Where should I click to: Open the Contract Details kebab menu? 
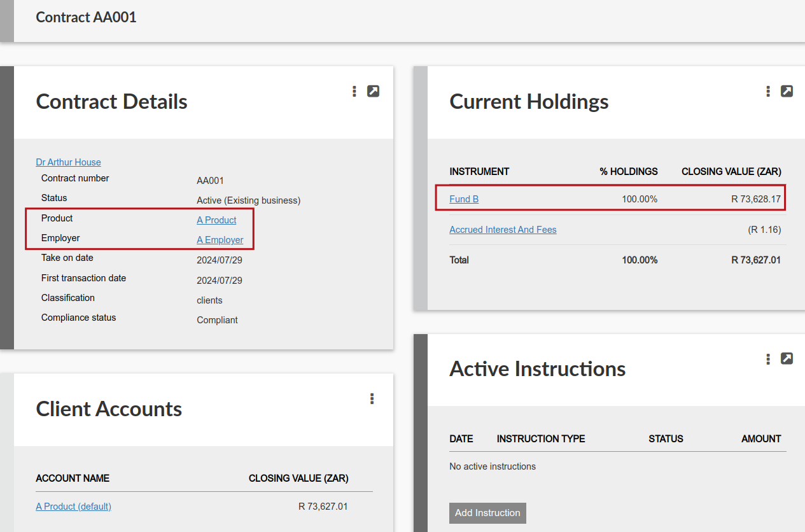[354, 91]
